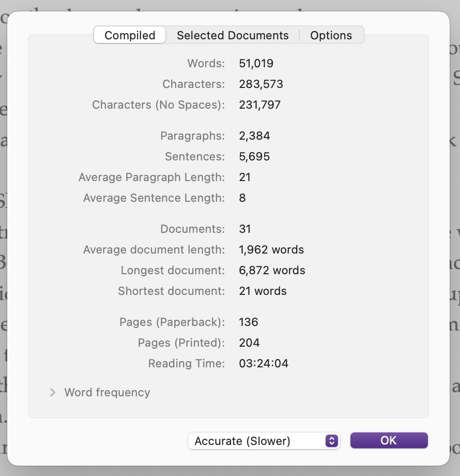This screenshot has height=476, width=460.
Task: Click the Average Sentence Length label
Action: (154, 198)
